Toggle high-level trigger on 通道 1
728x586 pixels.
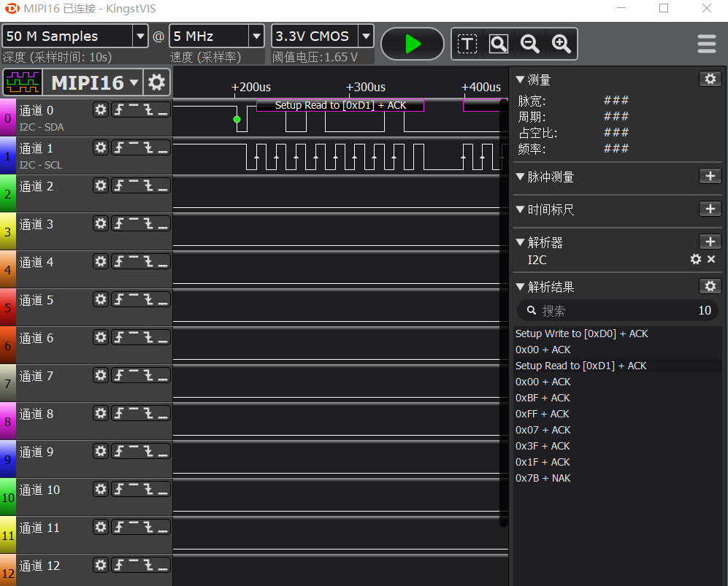pos(134,148)
